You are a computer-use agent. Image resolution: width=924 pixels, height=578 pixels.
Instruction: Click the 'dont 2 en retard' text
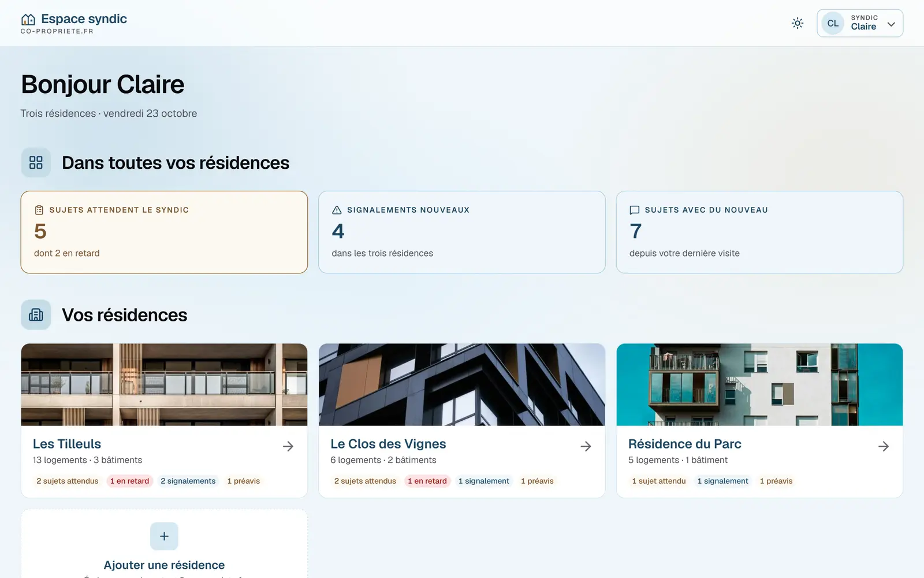(x=67, y=253)
